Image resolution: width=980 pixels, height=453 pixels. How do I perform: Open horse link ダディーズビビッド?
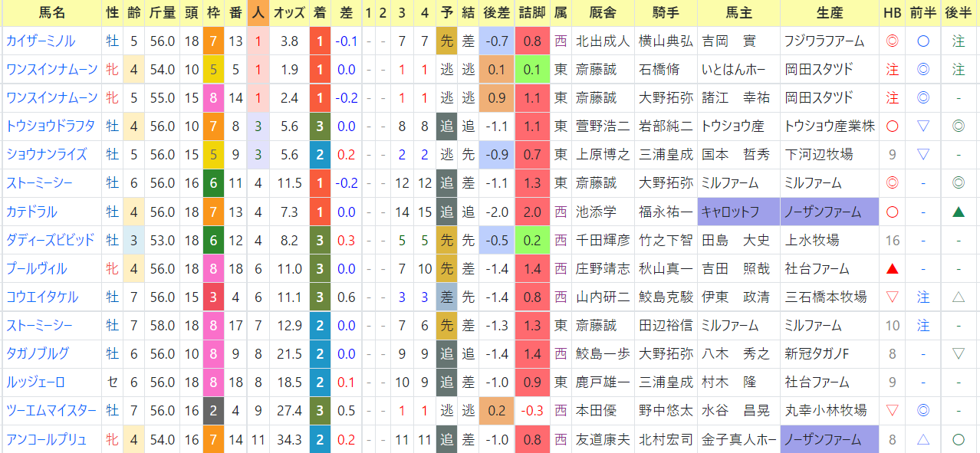coord(50,240)
